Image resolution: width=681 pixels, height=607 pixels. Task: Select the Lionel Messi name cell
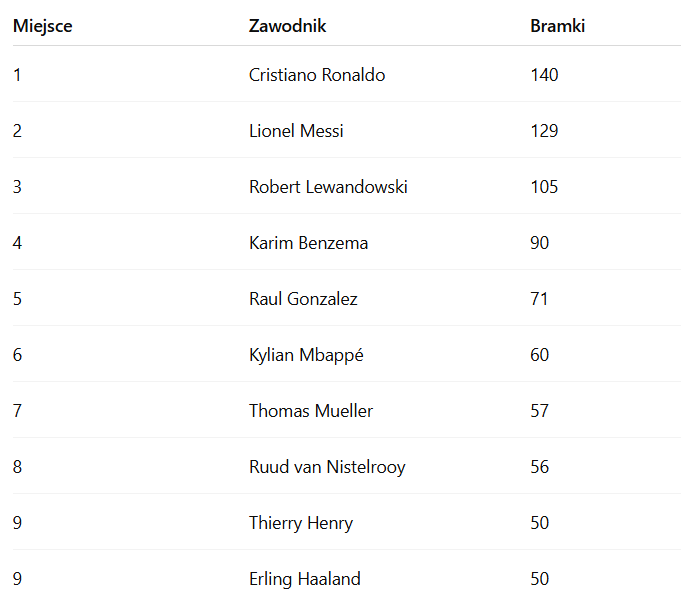coord(296,131)
